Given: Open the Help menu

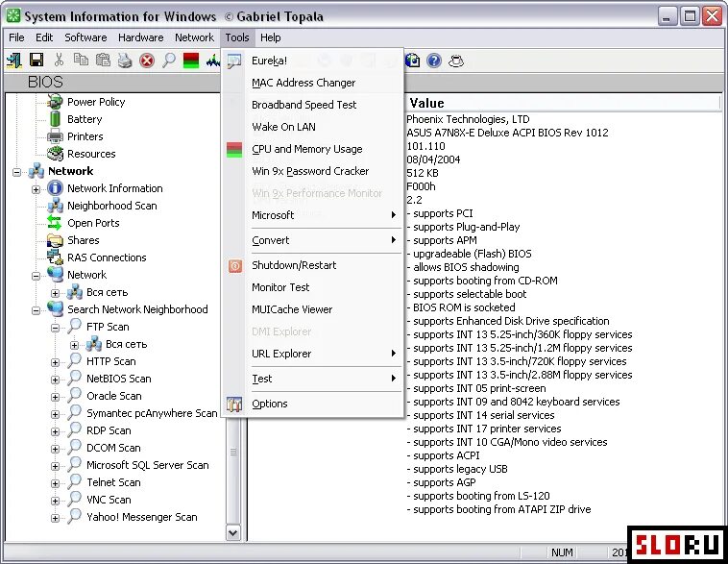Looking at the screenshot, I should click(x=270, y=37).
